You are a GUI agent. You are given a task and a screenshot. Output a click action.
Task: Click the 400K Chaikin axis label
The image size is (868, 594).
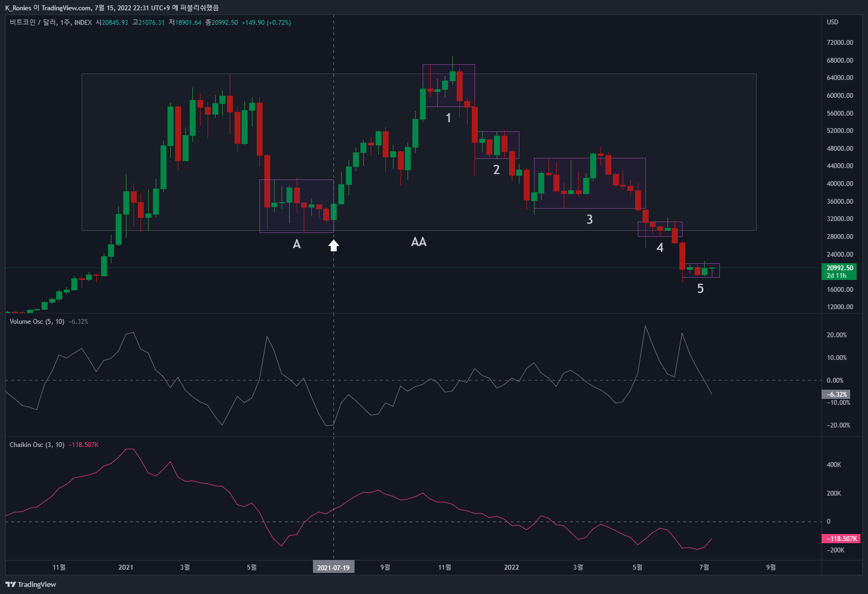[834, 465]
